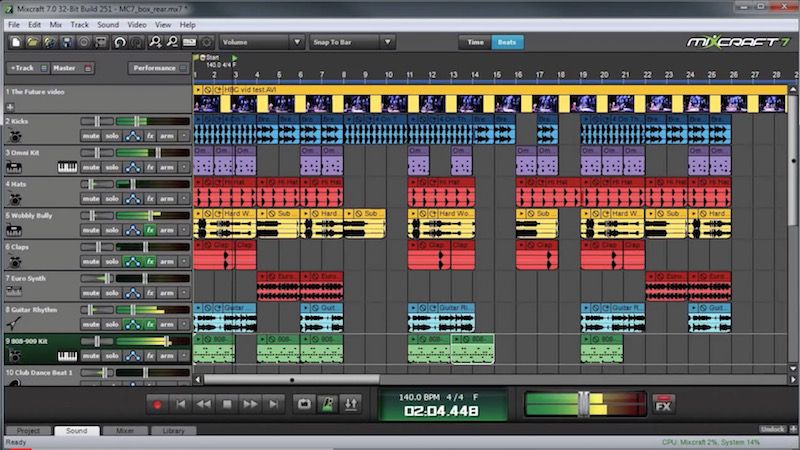Open the Volume automation dropdown
Viewport: 800px width, 450px height.
pos(262,42)
